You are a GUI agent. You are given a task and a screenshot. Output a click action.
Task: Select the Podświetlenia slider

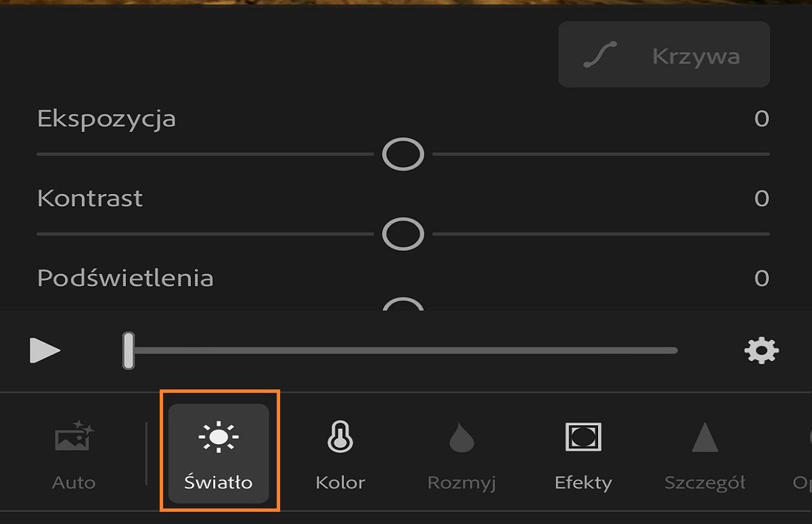[x=403, y=308]
